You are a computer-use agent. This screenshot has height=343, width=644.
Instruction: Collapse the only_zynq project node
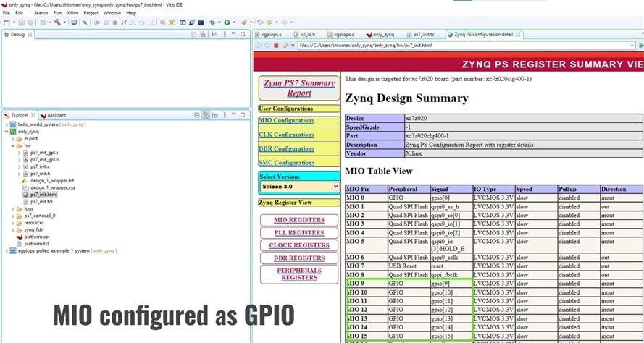pyautogui.click(x=7, y=132)
